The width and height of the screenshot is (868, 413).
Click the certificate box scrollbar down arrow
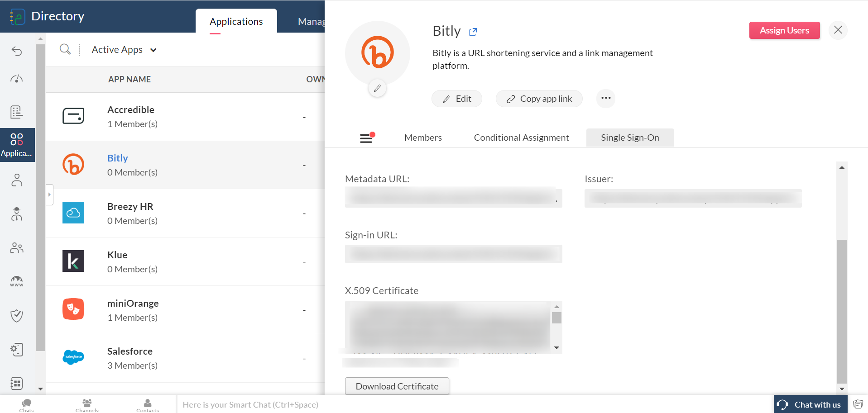click(557, 348)
